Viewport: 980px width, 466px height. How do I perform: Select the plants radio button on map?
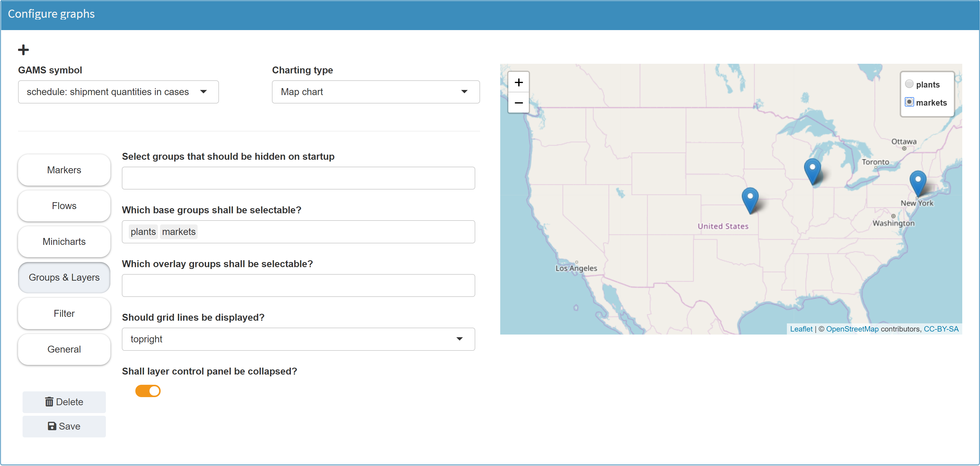click(909, 84)
